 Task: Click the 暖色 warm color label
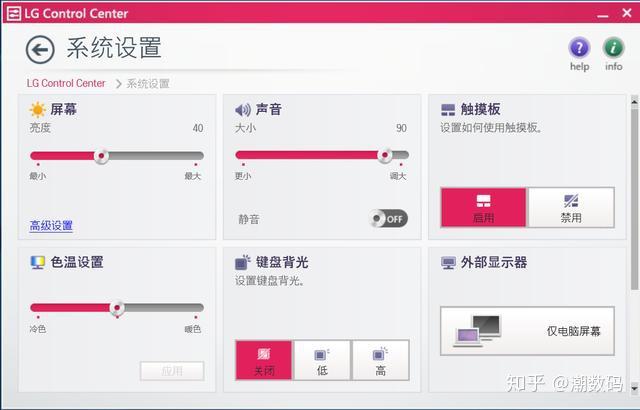pyautogui.click(x=193, y=329)
